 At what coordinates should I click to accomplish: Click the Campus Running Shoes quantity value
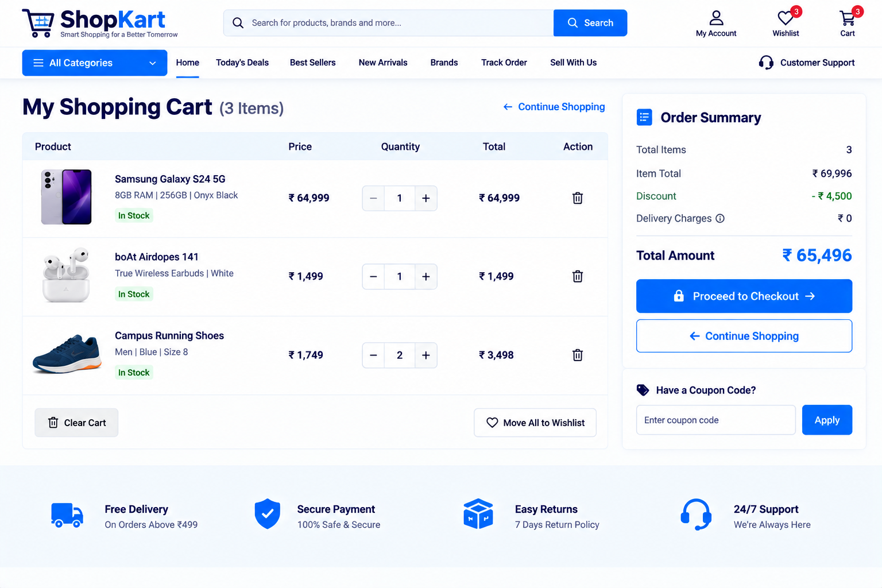[400, 355]
